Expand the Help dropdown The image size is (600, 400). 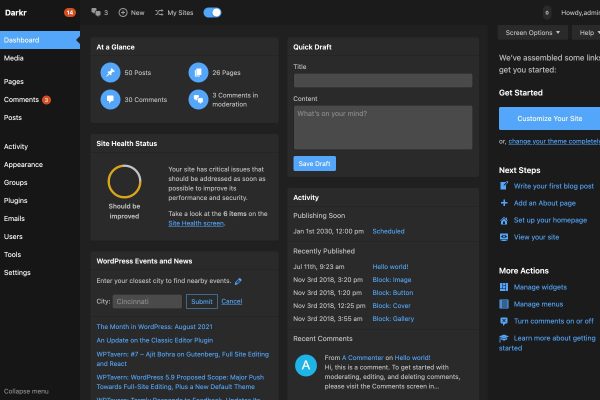[x=587, y=33]
